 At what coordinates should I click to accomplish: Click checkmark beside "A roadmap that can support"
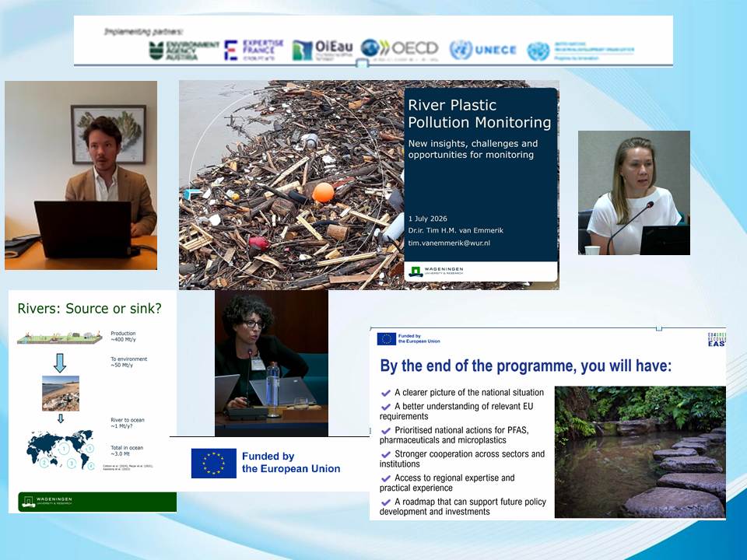click(385, 502)
